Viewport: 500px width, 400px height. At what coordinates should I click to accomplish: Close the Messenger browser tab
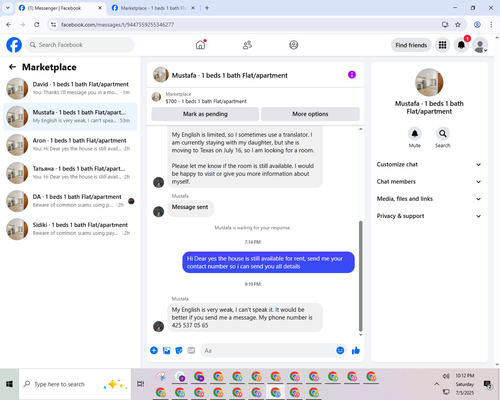100,8
